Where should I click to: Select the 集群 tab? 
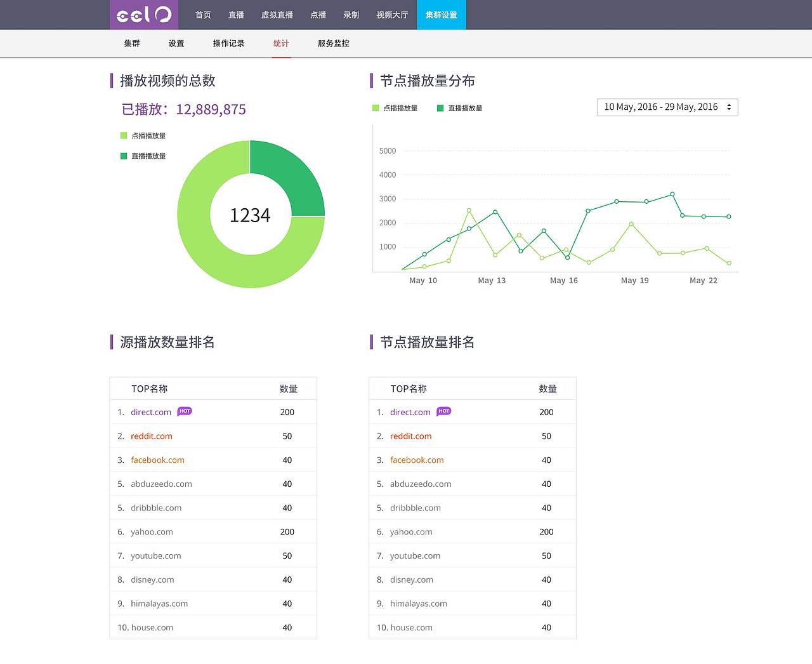tap(131, 43)
